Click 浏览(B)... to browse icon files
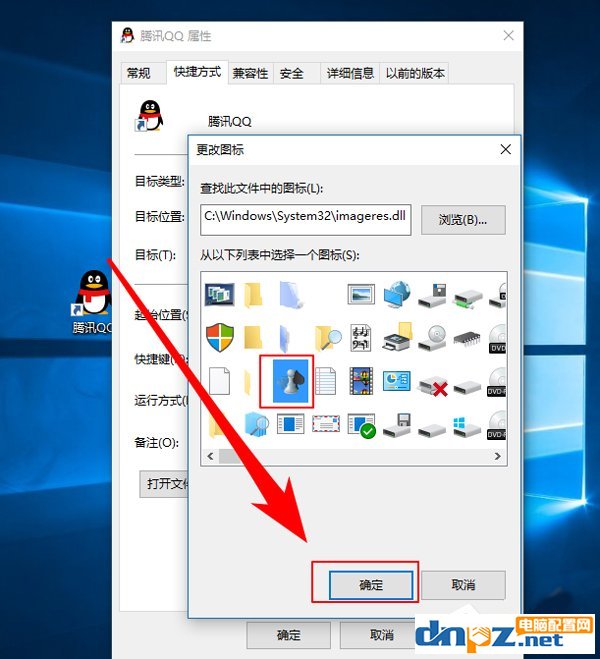 coord(463,219)
